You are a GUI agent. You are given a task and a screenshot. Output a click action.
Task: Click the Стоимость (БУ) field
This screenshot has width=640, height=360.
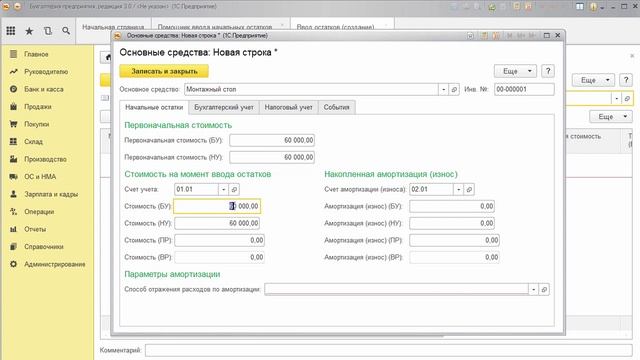tap(217, 207)
